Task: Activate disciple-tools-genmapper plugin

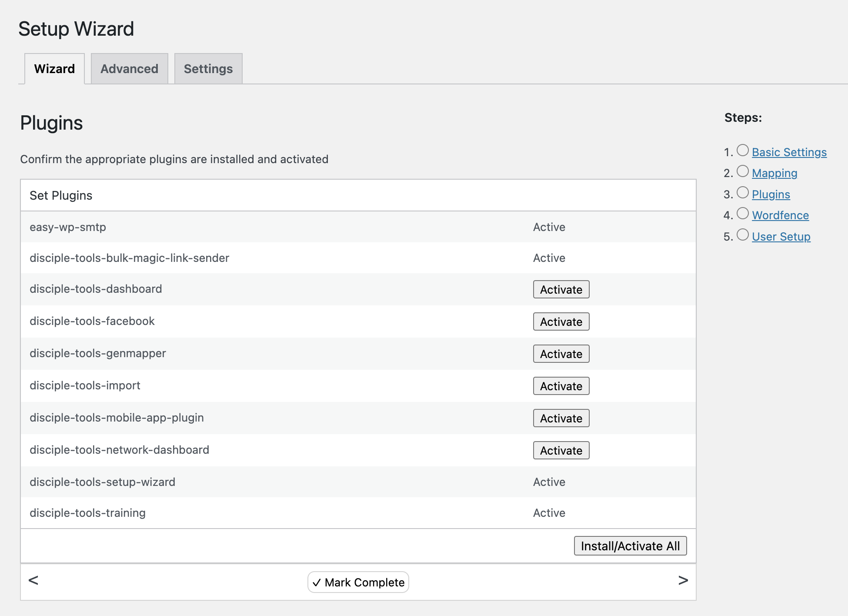Action: tap(561, 354)
